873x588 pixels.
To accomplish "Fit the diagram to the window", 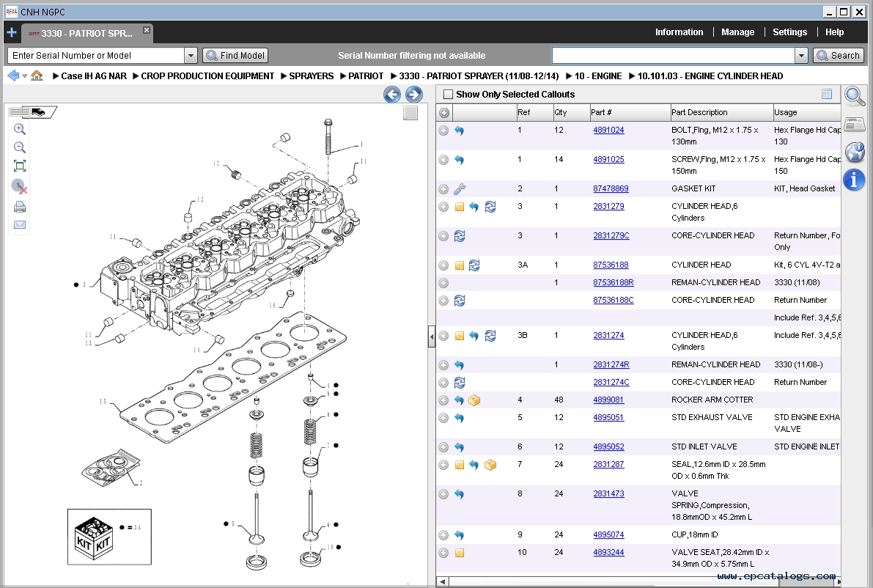I will coord(20,166).
